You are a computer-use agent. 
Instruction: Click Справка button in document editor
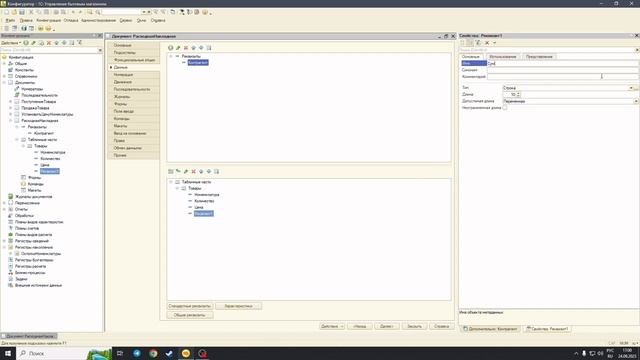pyautogui.click(x=442, y=327)
